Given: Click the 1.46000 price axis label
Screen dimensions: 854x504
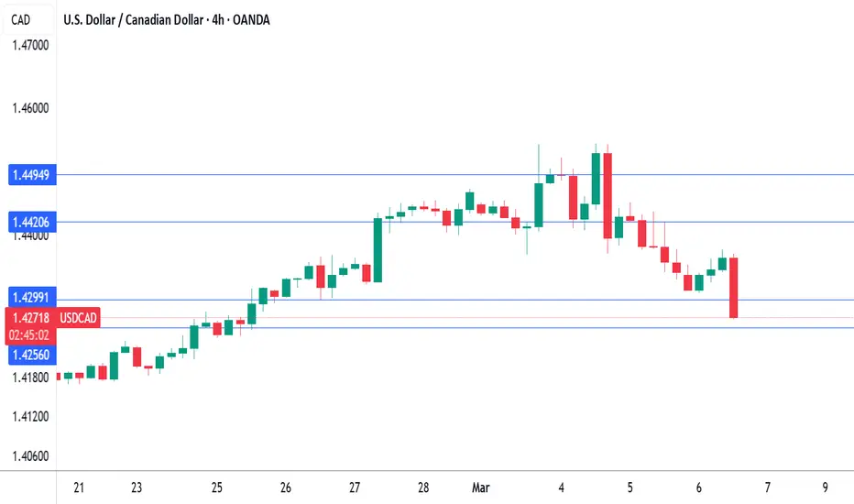Looking at the screenshot, I should 30,108.
